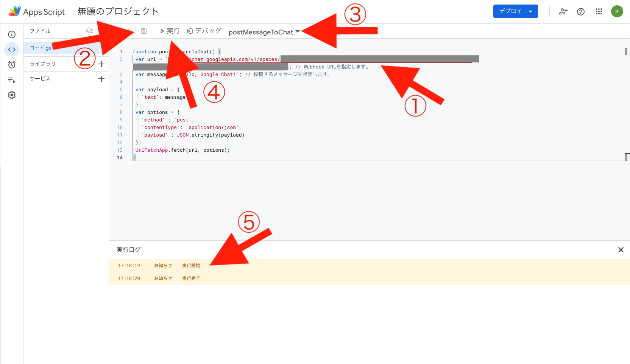Expand the postMessageToChat function dropdown

click(264, 32)
